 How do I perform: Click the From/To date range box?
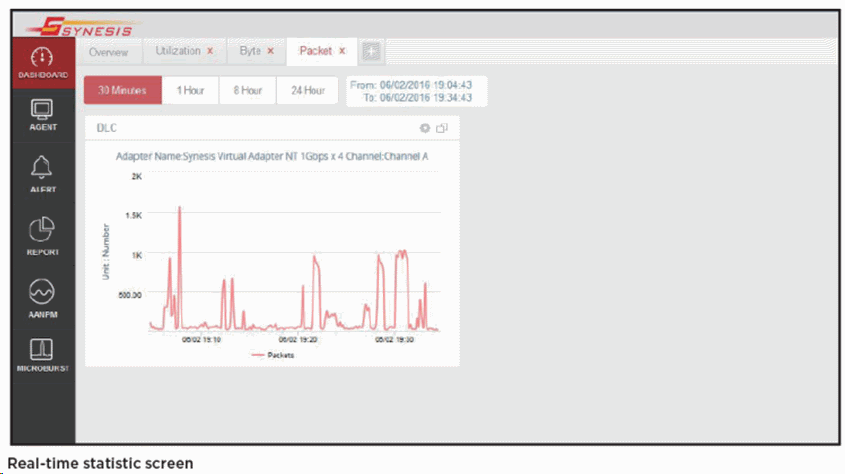pos(417,91)
